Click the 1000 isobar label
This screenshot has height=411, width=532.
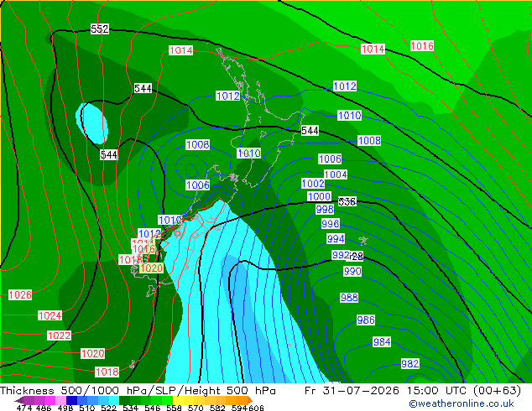tap(319, 196)
